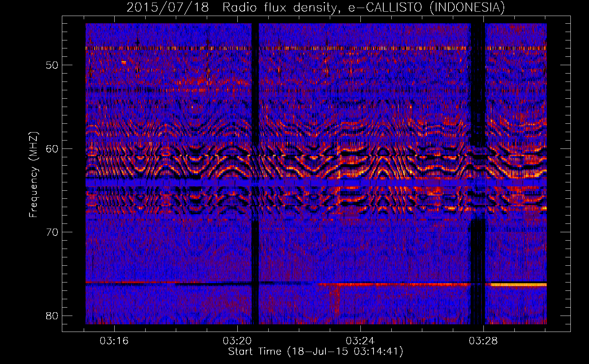Click the plot title 'Radio flux density, e-CALLISTO (INDONESIA)'
The width and height of the screenshot is (589, 364).
pyautogui.click(x=364, y=7)
